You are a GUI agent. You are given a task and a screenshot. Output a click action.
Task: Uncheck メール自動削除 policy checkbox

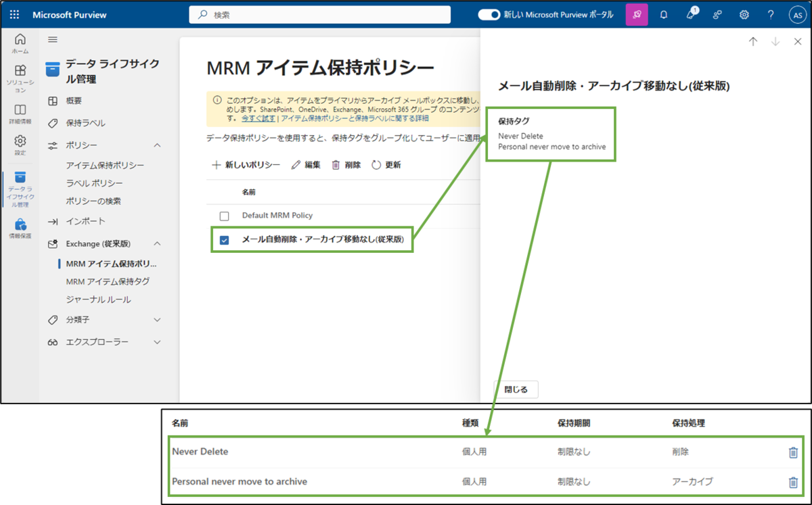pos(224,240)
